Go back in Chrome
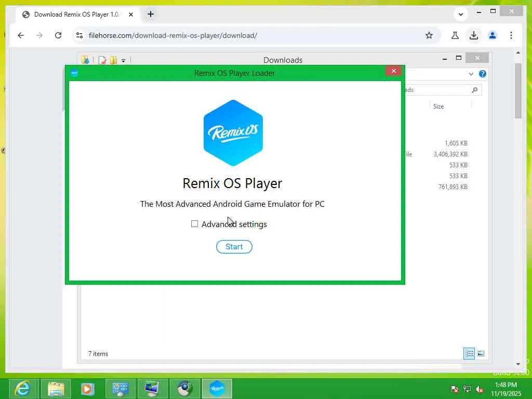This screenshot has height=399, width=532. click(x=21, y=35)
